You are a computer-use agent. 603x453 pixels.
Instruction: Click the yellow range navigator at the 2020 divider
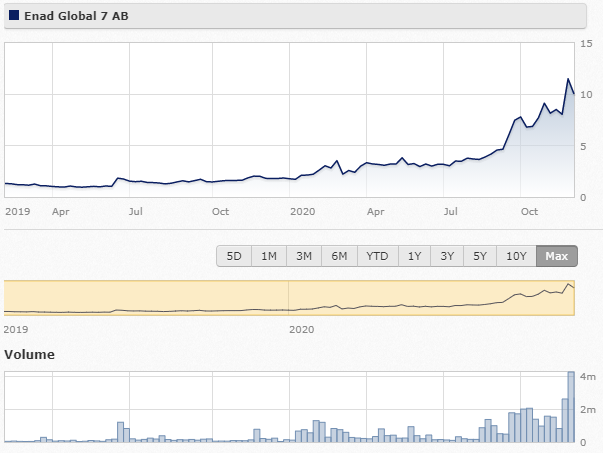pyautogui.click(x=288, y=298)
